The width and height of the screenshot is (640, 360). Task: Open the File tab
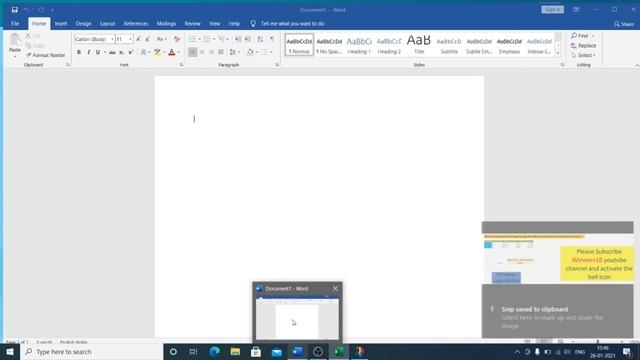tap(15, 24)
